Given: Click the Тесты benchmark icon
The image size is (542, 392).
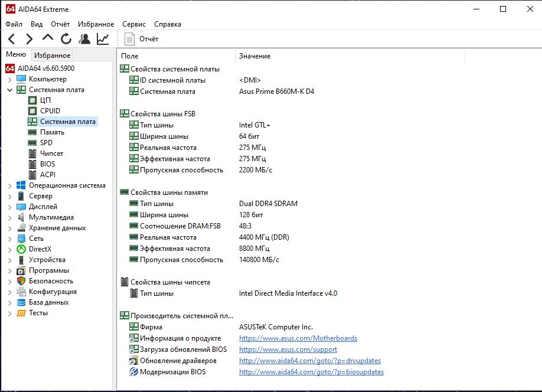Looking at the screenshot, I should click(21, 313).
